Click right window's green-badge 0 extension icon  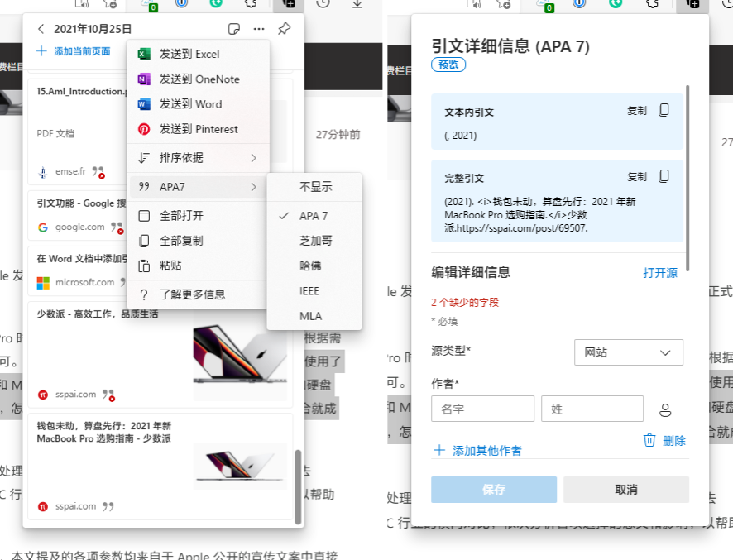pos(547,5)
